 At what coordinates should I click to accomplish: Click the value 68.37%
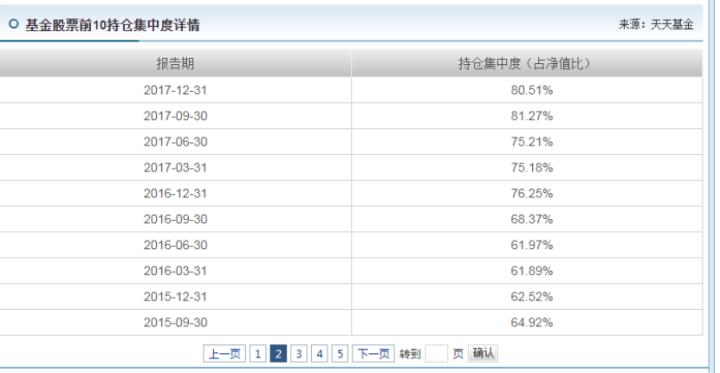(x=532, y=219)
